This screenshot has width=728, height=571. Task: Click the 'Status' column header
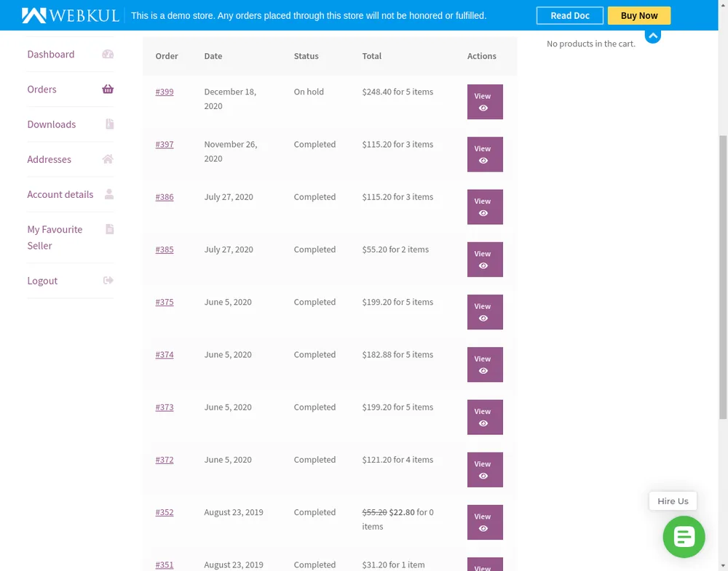306,56
